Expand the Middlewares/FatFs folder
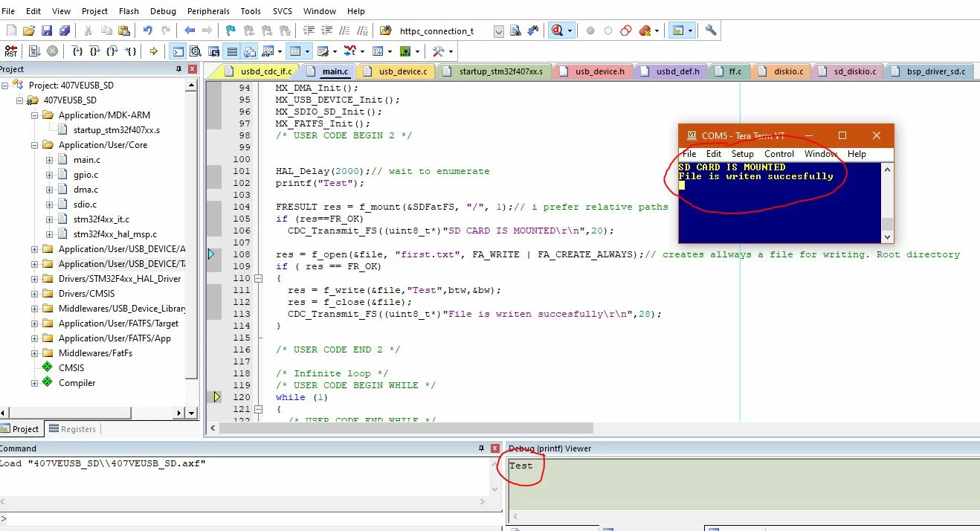Screen dimensions: 980x531 (34, 353)
